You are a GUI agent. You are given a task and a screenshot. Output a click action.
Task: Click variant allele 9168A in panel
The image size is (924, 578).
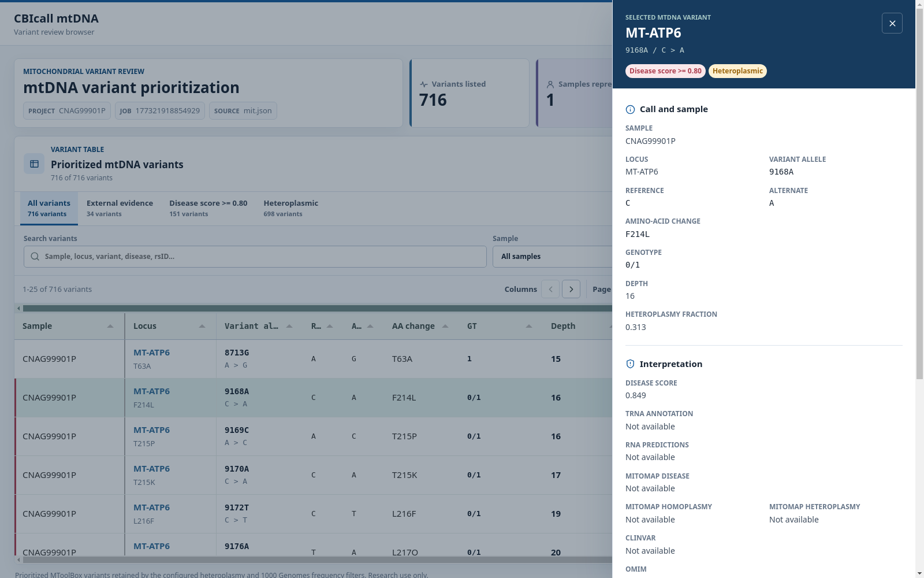[x=781, y=172]
